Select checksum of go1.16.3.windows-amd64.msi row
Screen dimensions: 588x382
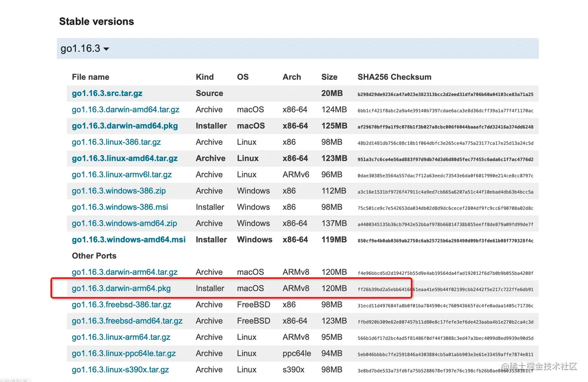click(445, 241)
